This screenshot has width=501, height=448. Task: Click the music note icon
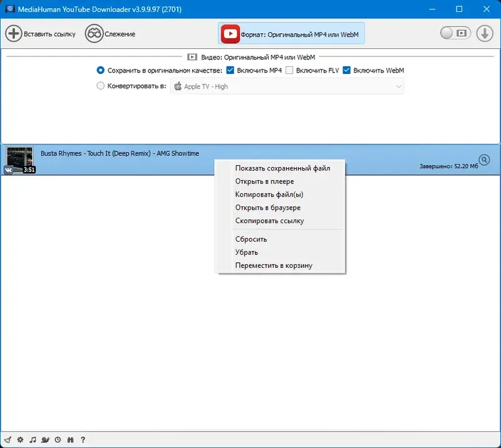(33, 440)
